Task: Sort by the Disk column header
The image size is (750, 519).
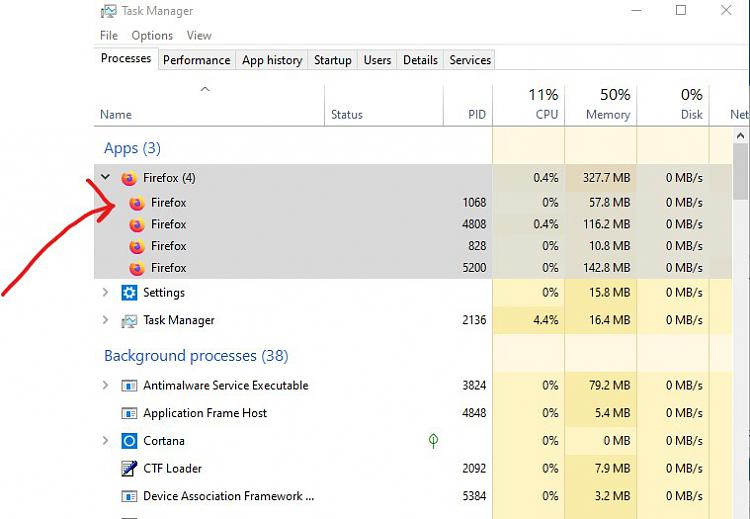Action: click(673, 105)
